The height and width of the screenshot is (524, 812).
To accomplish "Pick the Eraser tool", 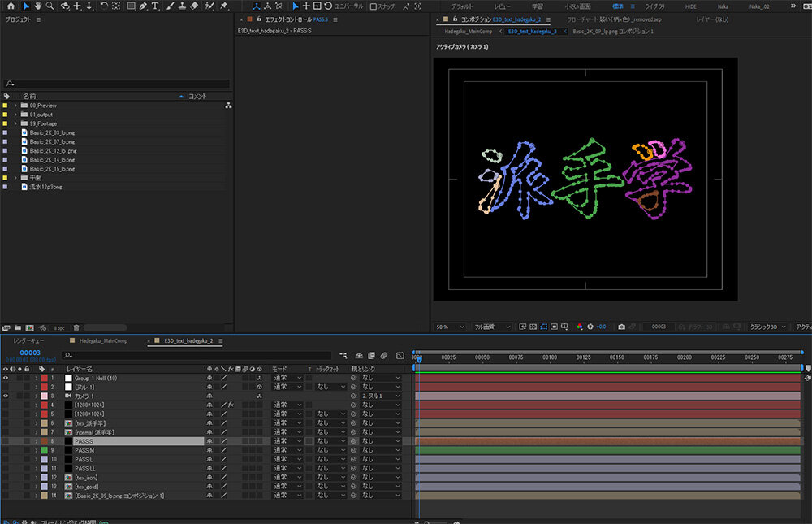I will pyautogui.click(x=194, y=6).
